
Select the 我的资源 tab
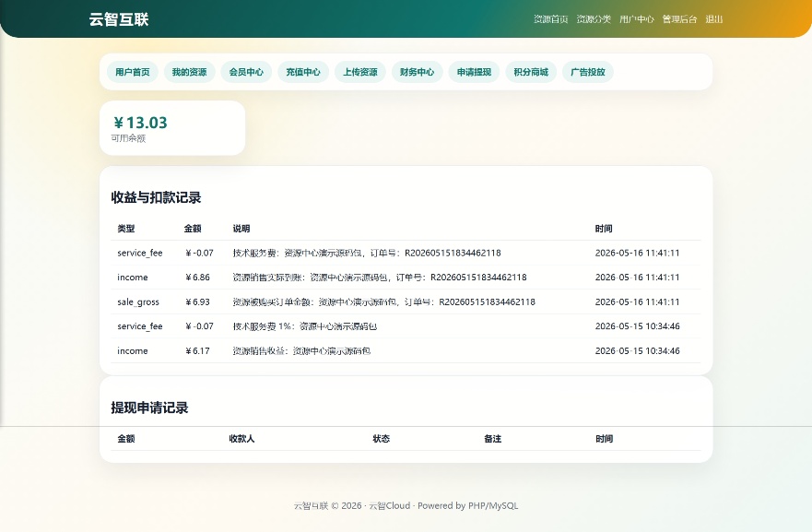click(190, 72)
